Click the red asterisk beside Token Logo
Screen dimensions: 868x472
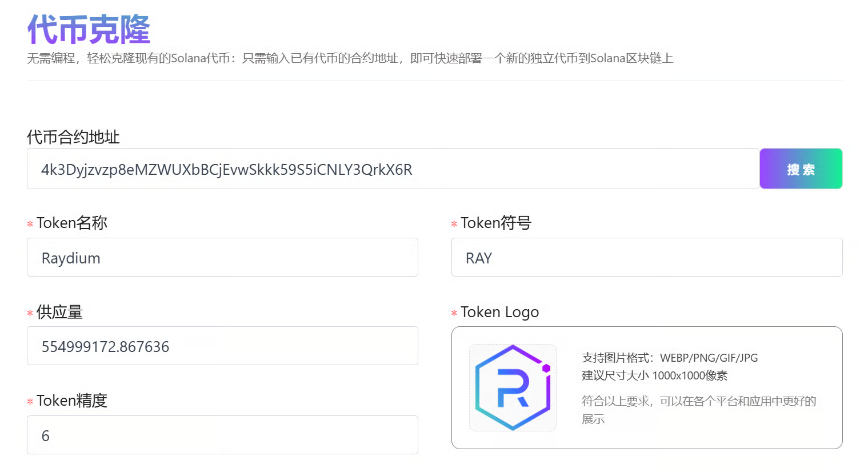click(454, 313)
